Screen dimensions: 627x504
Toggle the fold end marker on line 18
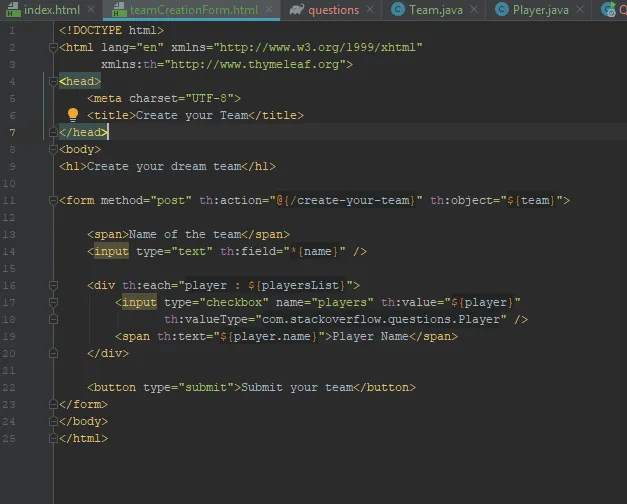[x=53, y=319]
